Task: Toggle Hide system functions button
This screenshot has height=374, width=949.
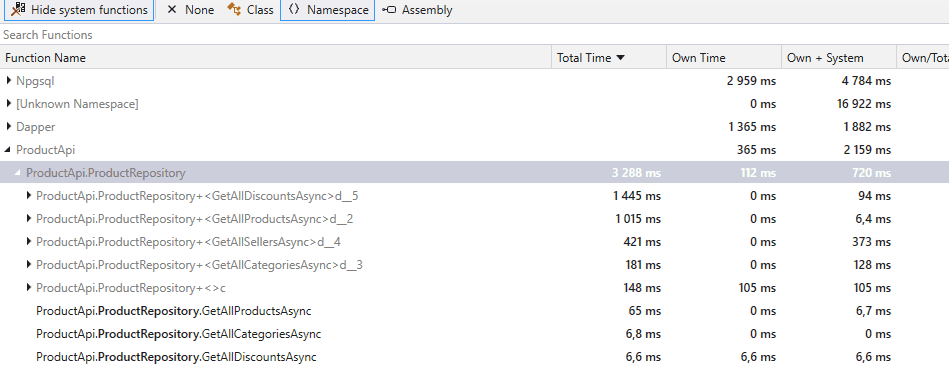Action: coord(79,10)
